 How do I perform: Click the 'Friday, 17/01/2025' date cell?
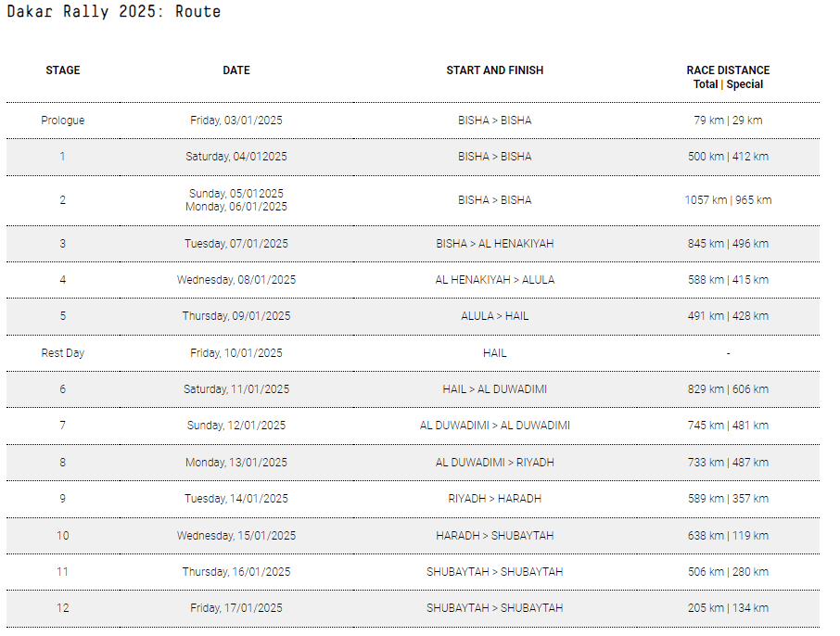pyautogui.click(x=236, y=608)
